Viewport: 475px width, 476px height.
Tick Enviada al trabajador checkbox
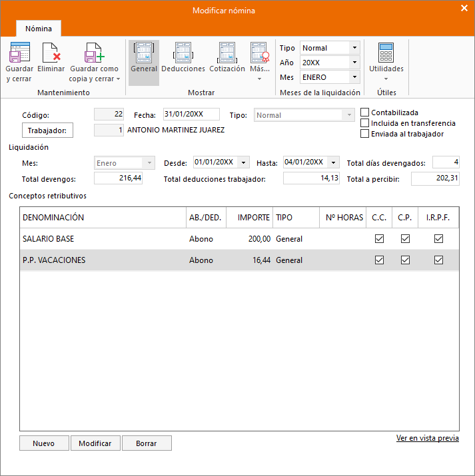click(x=365, y=134)
